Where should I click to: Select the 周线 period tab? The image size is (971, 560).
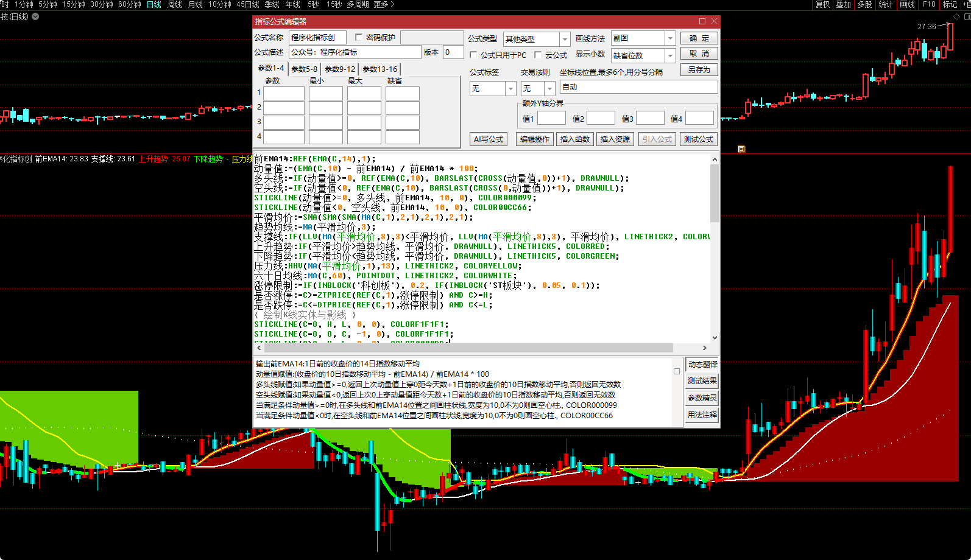175,4
